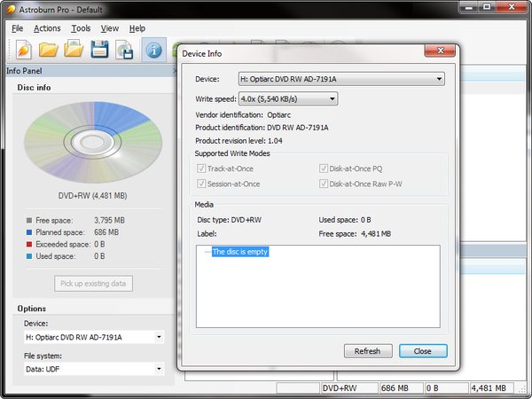Close the Device Info dialog via red X
This screenshot has width=532, height=399.
[440, 51]
